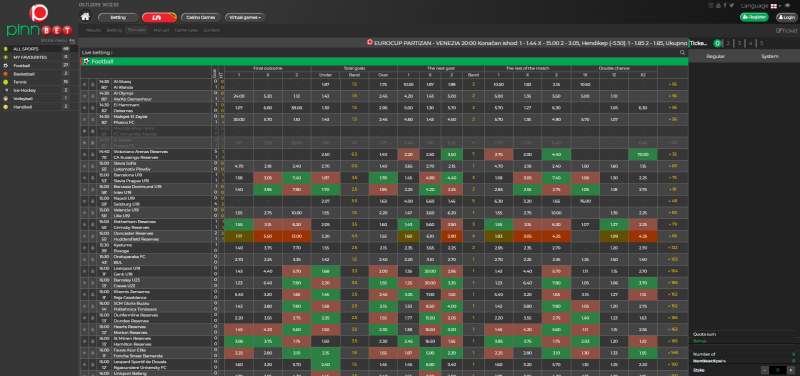Open the Virtual games dropdown
The height and width of the screenshot is (376, 800).
245,17
